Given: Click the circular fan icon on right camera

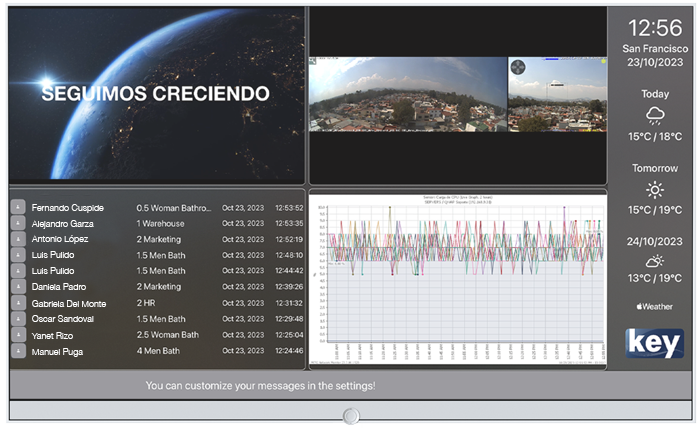Looking at the screenshot, I should (518, 67).
